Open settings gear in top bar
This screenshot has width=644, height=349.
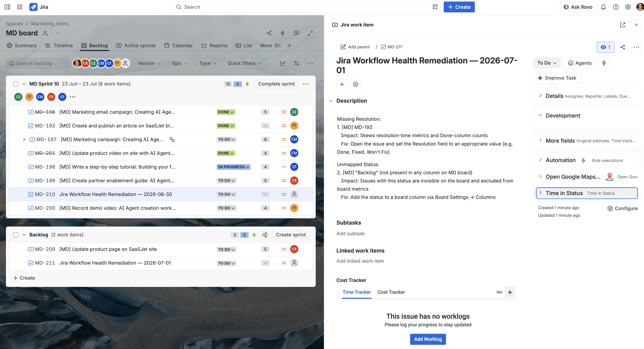pos(628,7)
